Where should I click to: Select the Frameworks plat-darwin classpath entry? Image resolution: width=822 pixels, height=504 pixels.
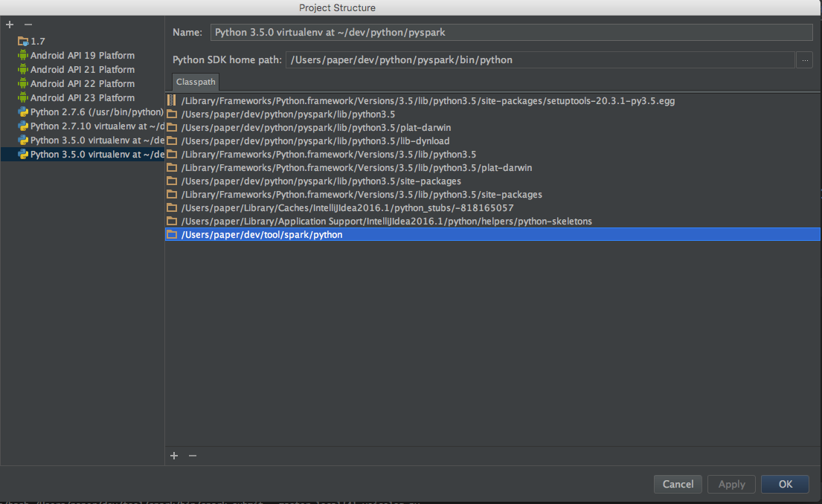492,168
